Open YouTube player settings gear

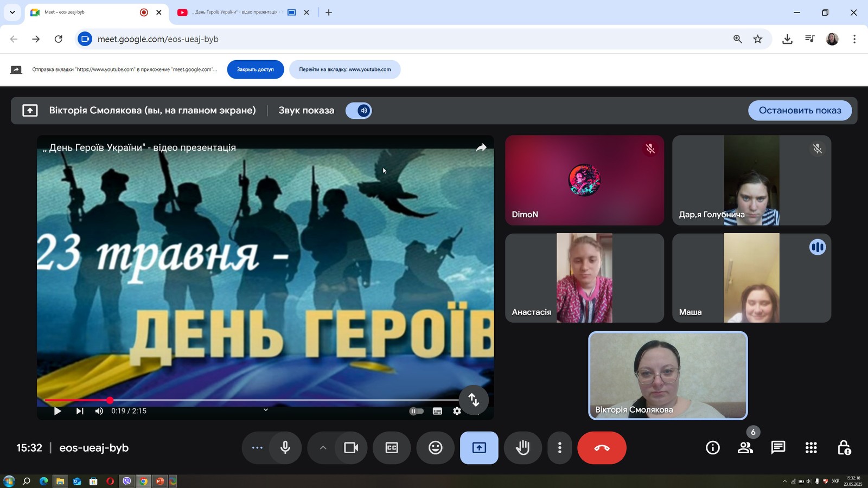pyautogui.click(x=457, y=411)
